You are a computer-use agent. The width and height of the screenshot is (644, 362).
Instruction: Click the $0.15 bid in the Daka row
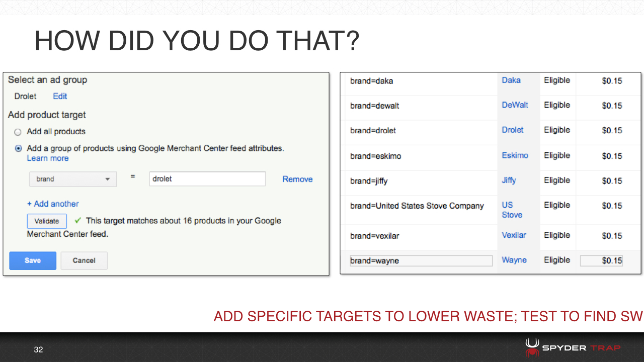[x=612, y=81]
